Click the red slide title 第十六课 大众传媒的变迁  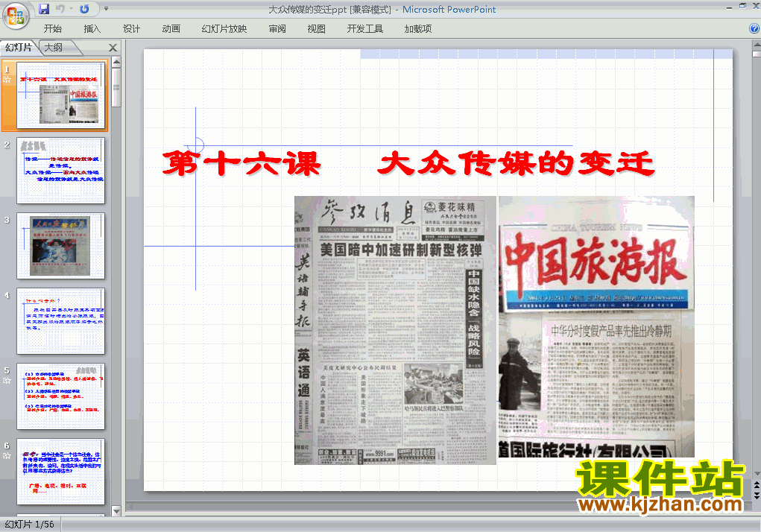coord(408,163)
